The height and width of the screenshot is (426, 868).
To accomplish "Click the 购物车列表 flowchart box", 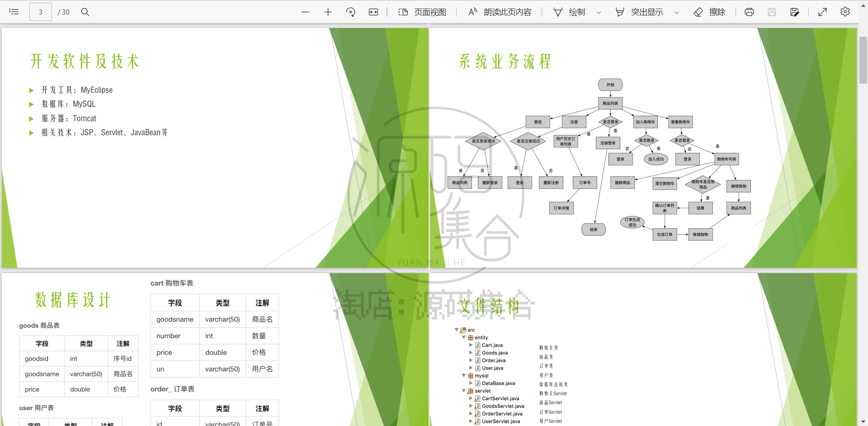I will coord(726,159).
